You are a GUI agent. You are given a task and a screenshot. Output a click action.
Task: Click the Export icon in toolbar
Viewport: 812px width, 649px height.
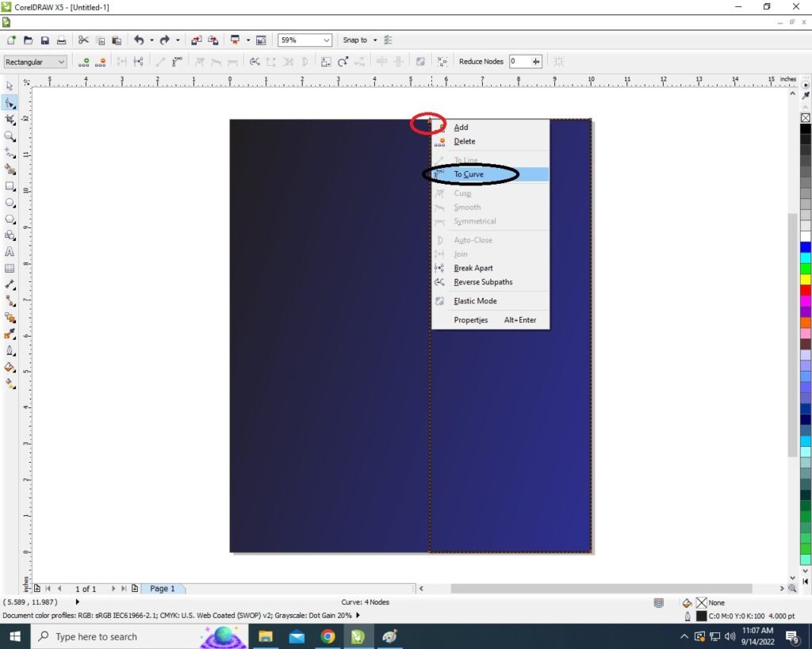click(x=213, y=40)
